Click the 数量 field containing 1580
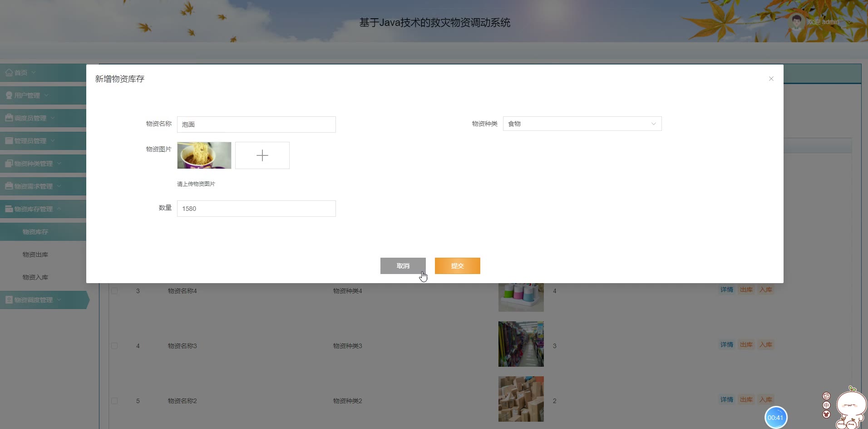This screenshot has height=429, width=868. tap(256, 209)
